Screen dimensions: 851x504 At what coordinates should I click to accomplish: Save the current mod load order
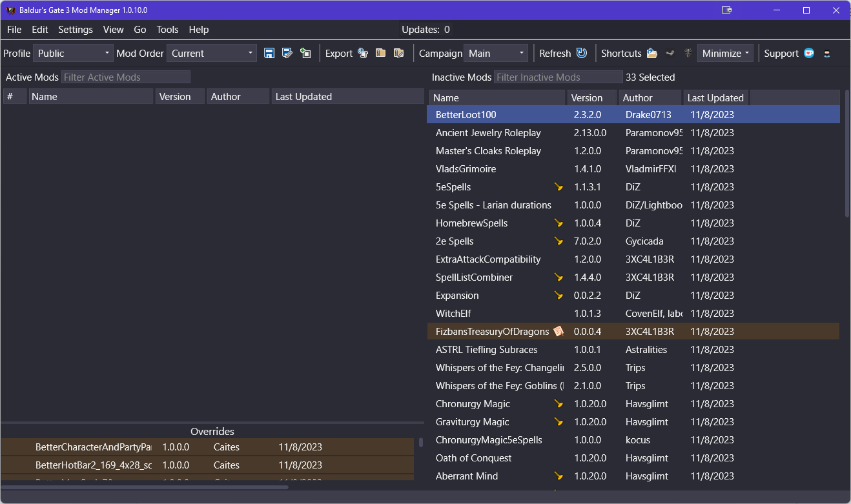pos(269,54)
